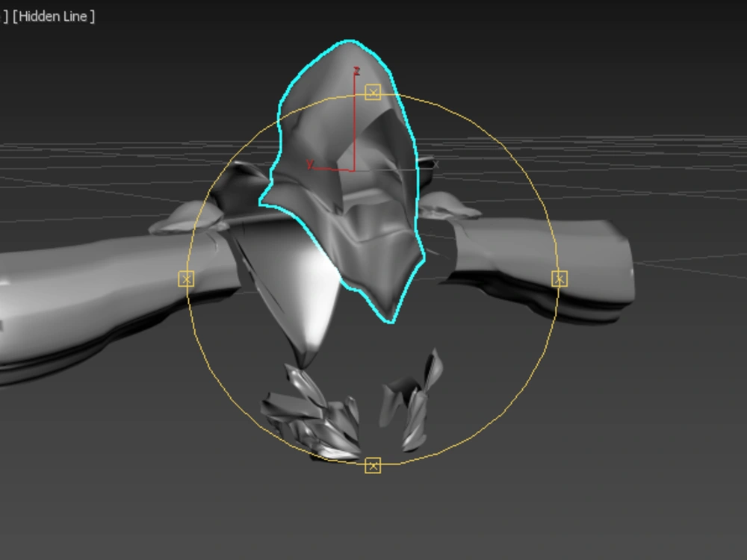Select the top gizmo handle of the yellow circle

click(373, 92)
